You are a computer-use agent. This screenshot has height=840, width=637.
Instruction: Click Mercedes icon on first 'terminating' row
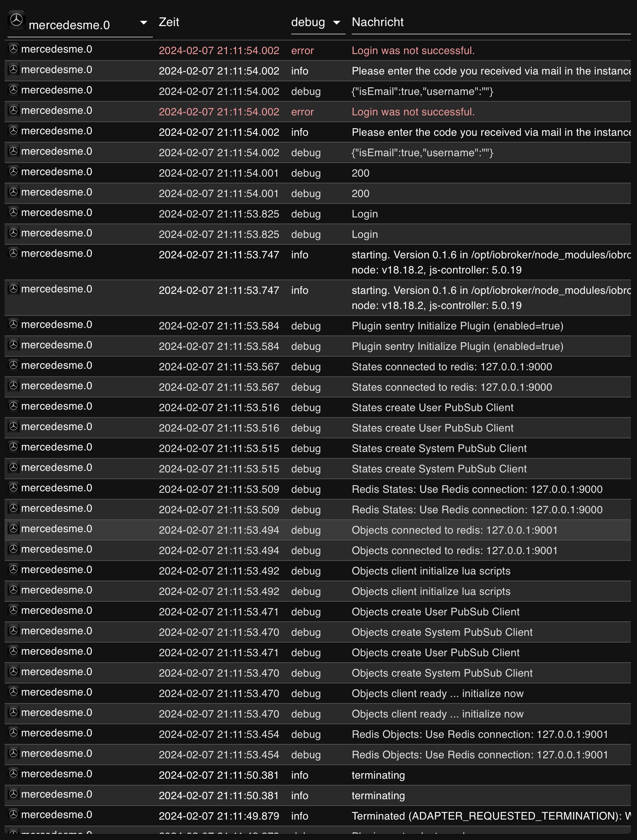point(13,773)
